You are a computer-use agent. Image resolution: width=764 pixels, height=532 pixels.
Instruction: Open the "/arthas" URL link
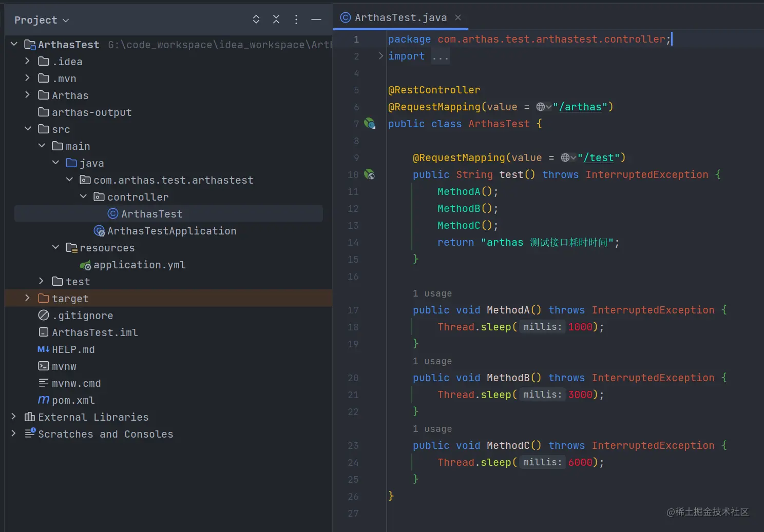tap(580, 107)
